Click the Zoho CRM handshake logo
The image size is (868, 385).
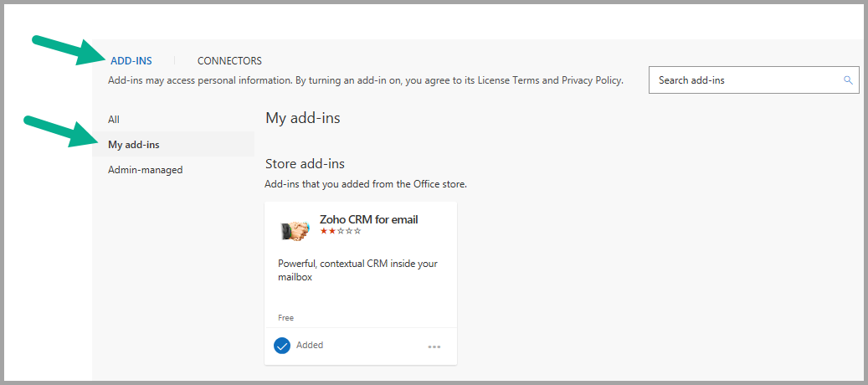click(x=295, y=230)
